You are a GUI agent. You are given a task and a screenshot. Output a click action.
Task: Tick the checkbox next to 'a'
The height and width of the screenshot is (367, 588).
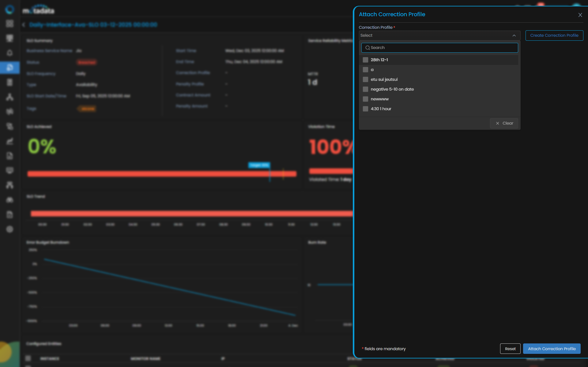(365, 70)
